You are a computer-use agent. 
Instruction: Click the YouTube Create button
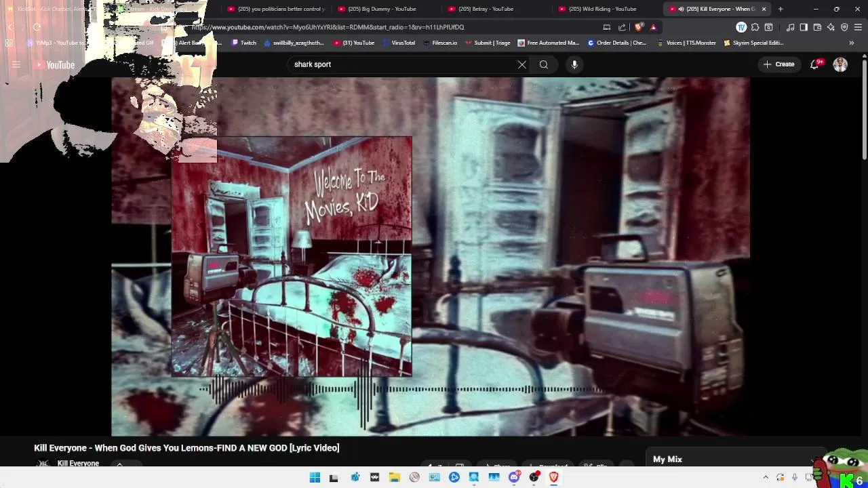click(778, 64)
